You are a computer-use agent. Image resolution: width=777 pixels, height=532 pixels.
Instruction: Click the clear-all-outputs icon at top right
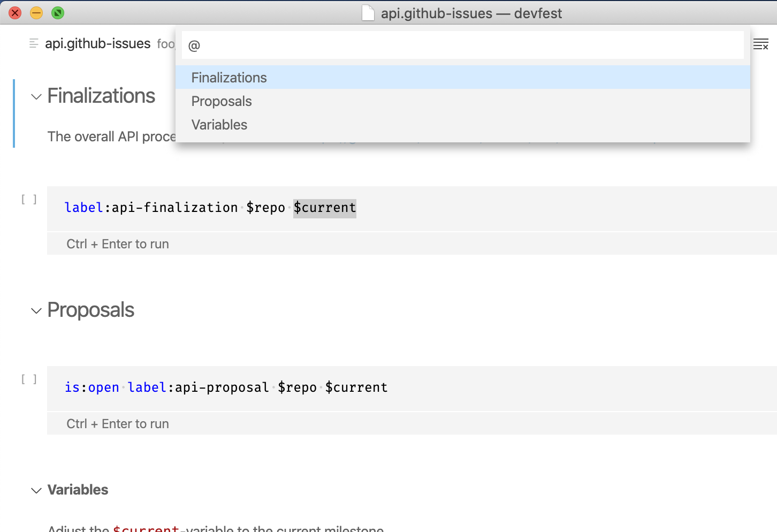760,44
